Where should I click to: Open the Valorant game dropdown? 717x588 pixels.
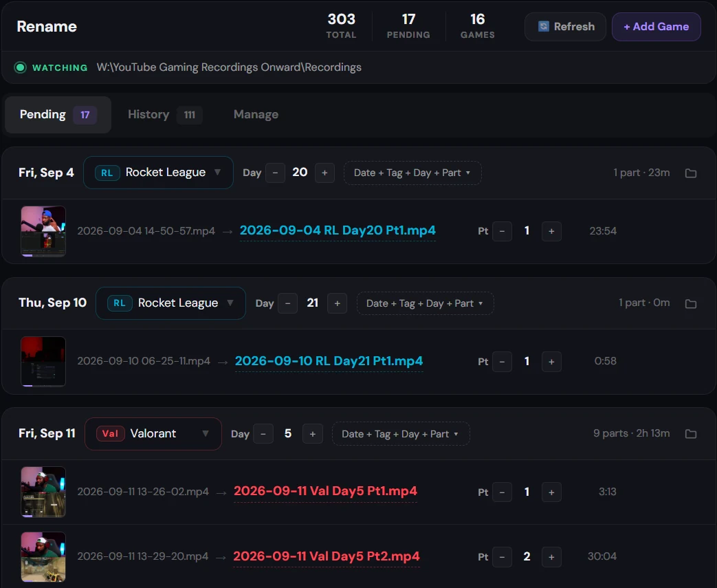153,434
